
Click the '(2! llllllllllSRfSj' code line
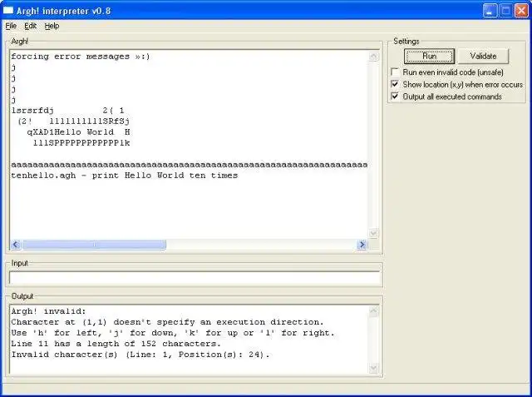click(x=73, y=122)
